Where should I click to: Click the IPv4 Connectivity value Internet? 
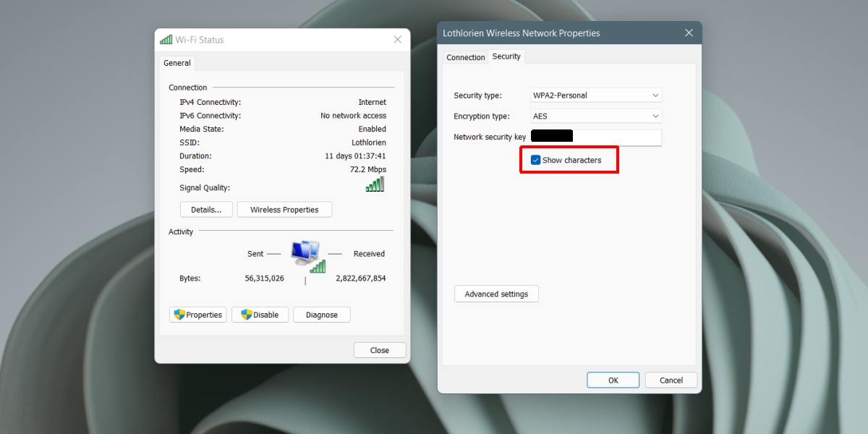[373, 103]
